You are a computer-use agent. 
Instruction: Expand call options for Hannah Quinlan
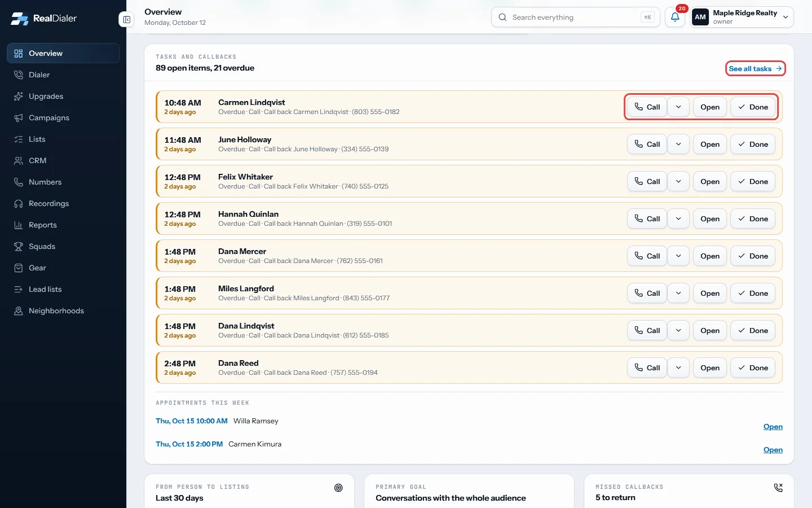678,219
